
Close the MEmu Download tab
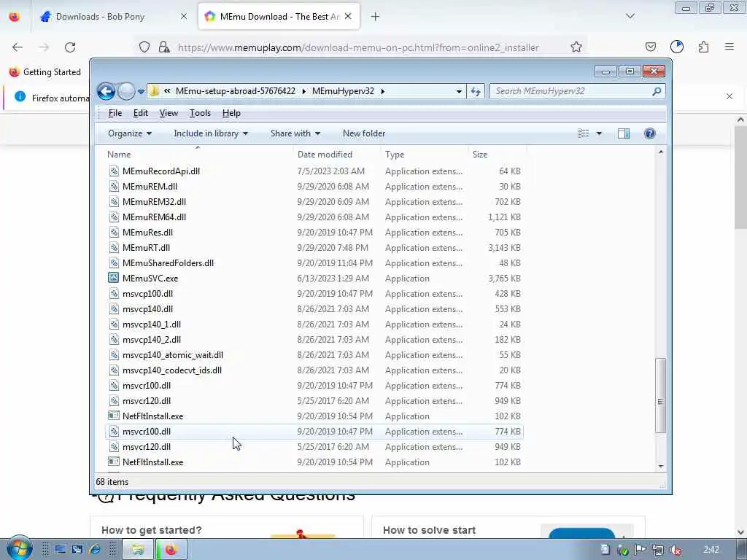(x=348, y=17)
